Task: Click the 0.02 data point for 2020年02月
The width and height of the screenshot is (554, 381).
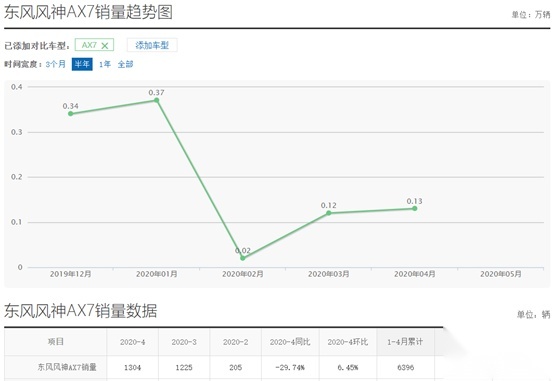Action: point(243,258)
